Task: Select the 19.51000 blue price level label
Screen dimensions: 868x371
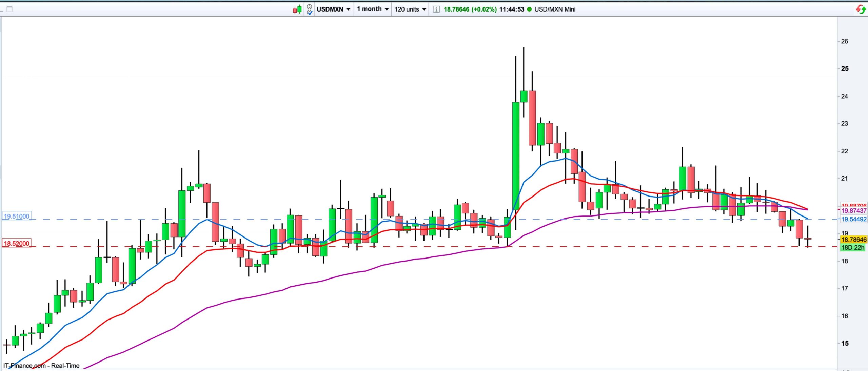Action: tap(16, 216)
